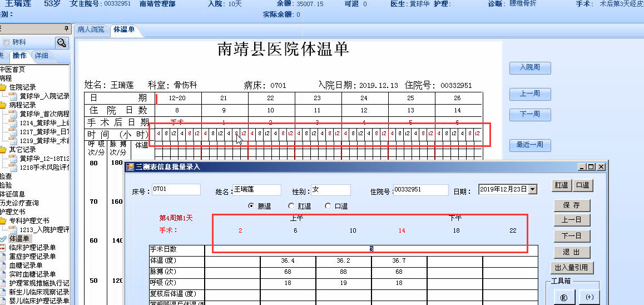Click the page icon beside 重症护理记录单

(3, 257)
